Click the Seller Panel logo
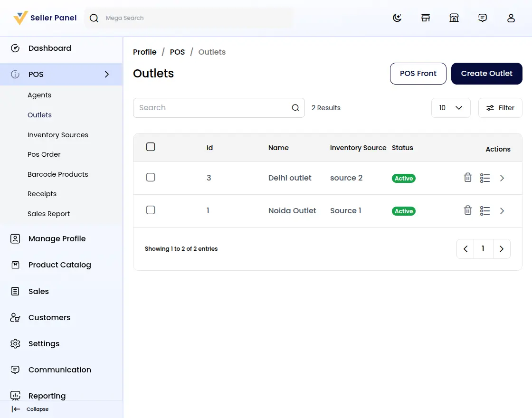 45,18
